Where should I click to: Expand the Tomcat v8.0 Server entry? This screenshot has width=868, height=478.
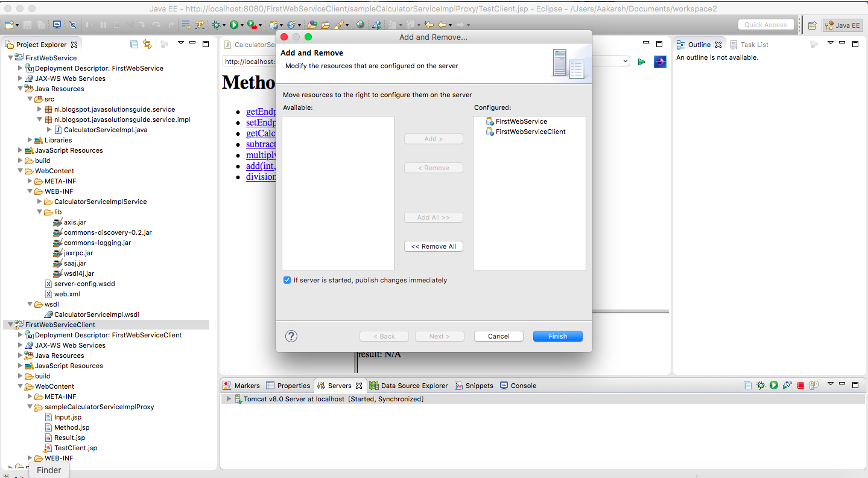(228, 399)
